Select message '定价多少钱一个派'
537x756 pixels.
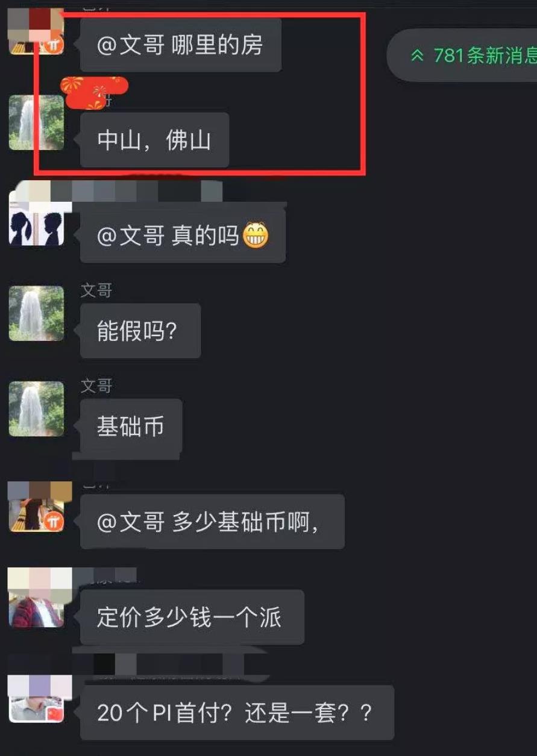coord(192,617)
